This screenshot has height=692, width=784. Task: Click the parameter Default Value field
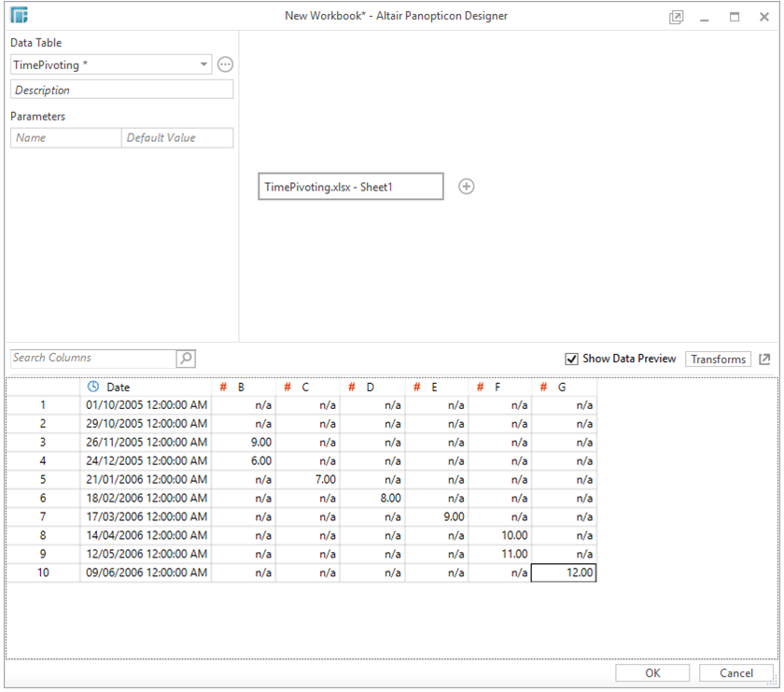point(177,137)
